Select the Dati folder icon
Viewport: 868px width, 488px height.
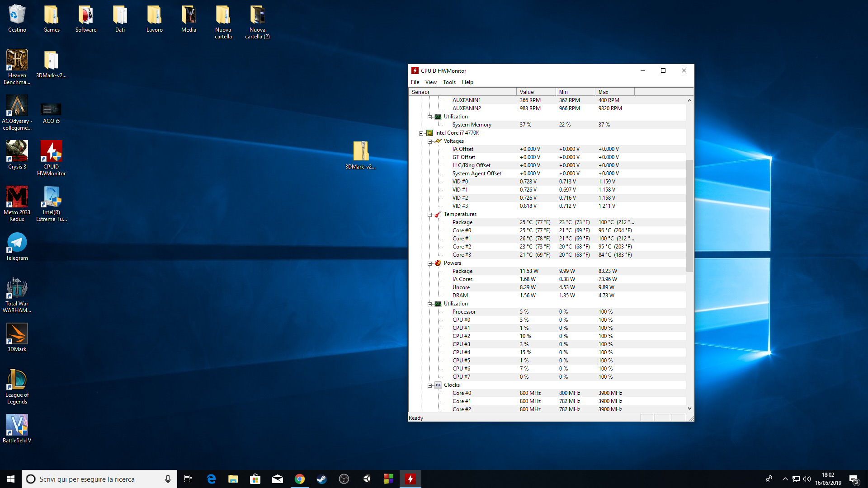tap(120, 19)
